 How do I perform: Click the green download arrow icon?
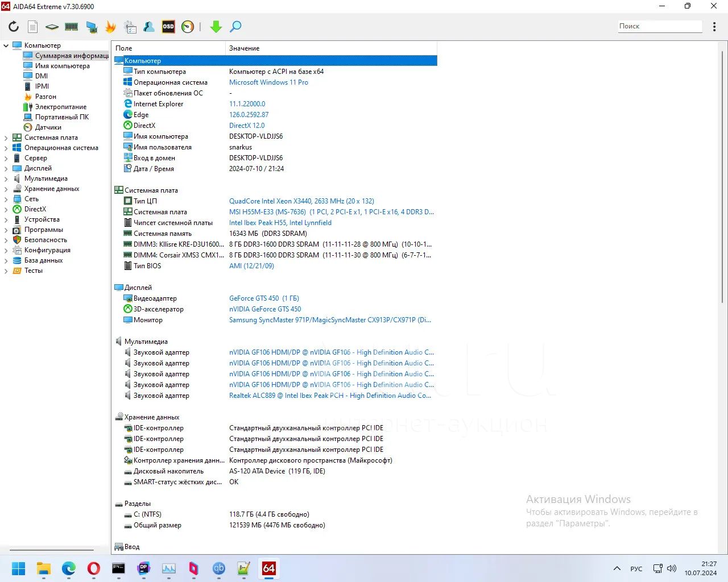216,27
